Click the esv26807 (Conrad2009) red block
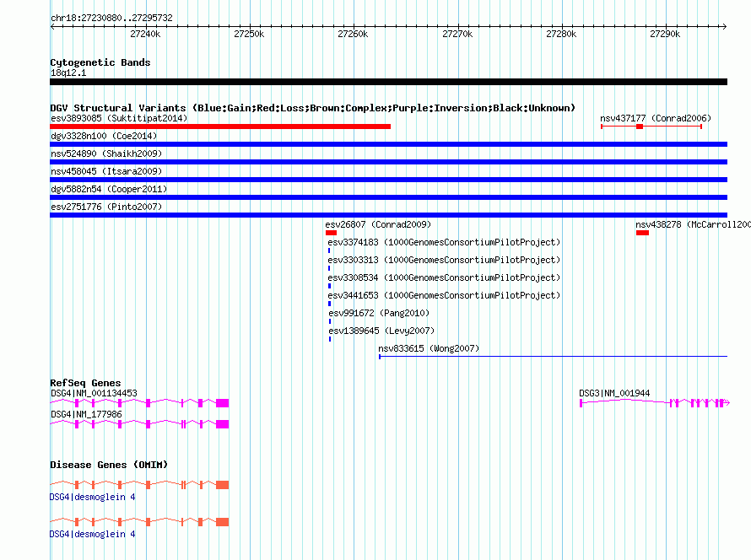751x560 pixels. 331,233
